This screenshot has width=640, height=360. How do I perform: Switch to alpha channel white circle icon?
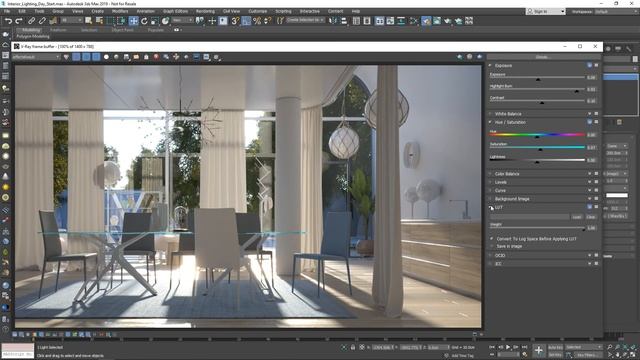(106, 57)
